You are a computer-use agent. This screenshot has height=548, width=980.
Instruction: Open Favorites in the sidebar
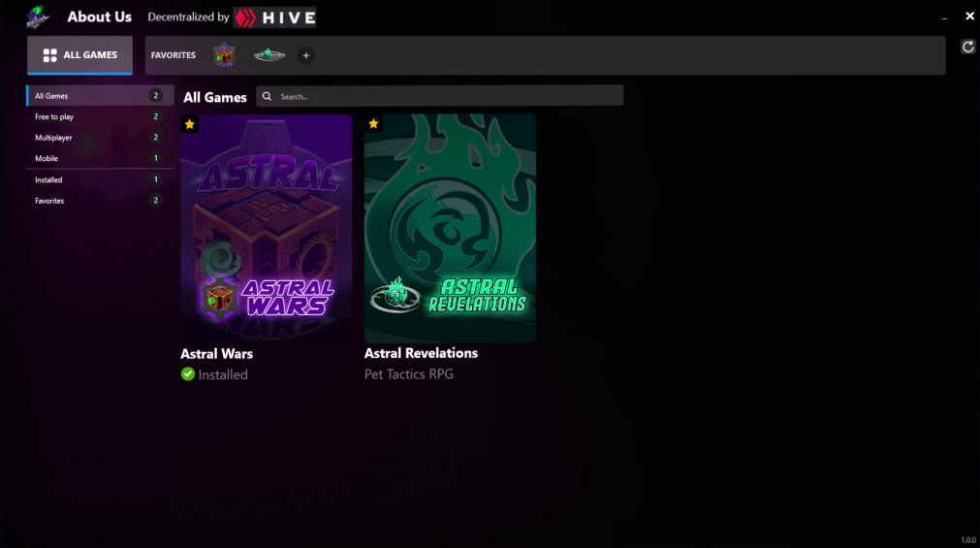[100, 201]
